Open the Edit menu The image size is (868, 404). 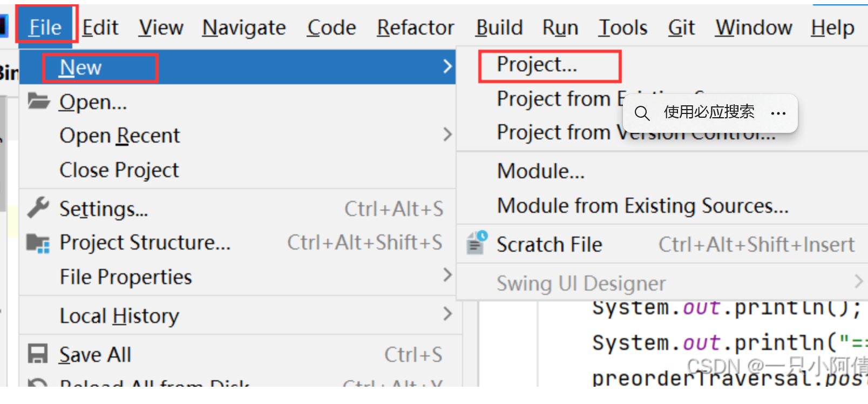coord(100,28)
